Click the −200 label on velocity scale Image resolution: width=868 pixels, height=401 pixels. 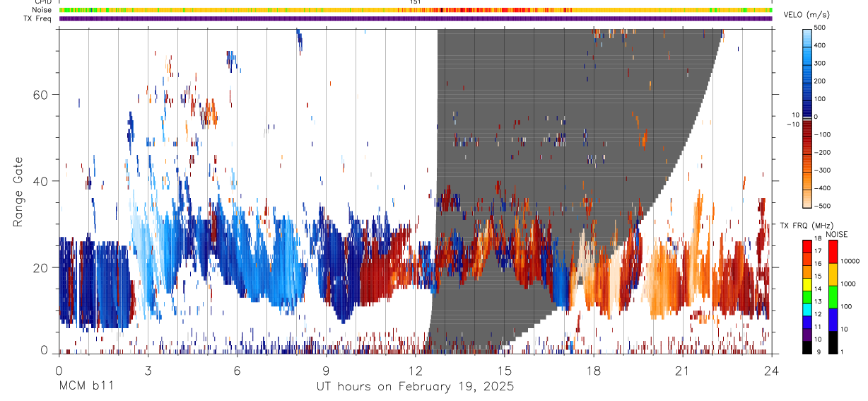coord(822,153)
